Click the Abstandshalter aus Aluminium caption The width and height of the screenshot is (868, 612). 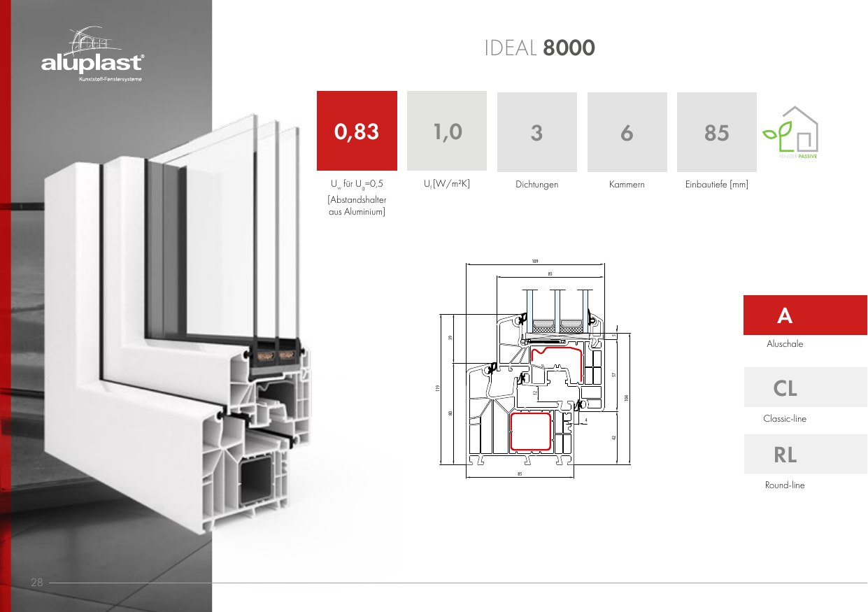coord(357,206)
